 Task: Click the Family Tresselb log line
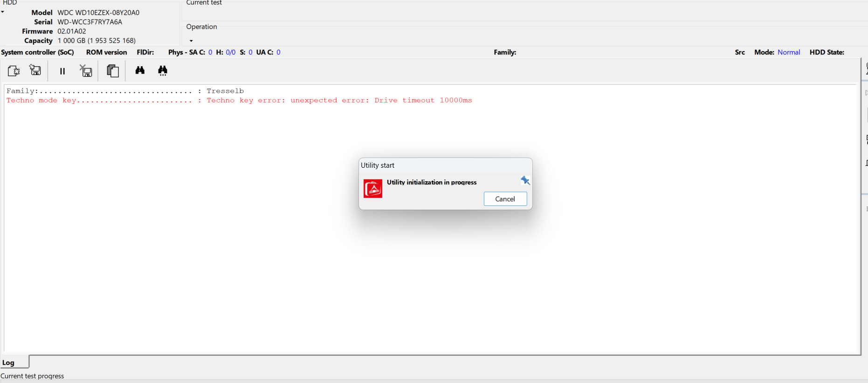pos(125,91)
